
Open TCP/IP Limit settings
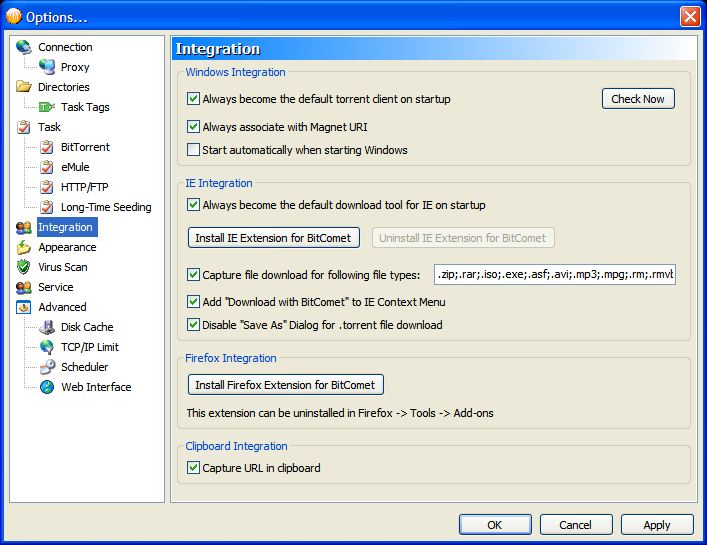click(90, 347)
